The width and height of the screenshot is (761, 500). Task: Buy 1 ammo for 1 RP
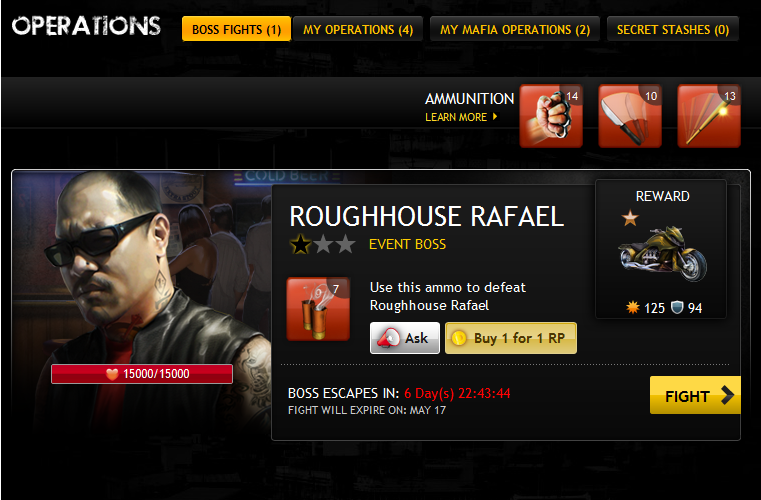511,338
